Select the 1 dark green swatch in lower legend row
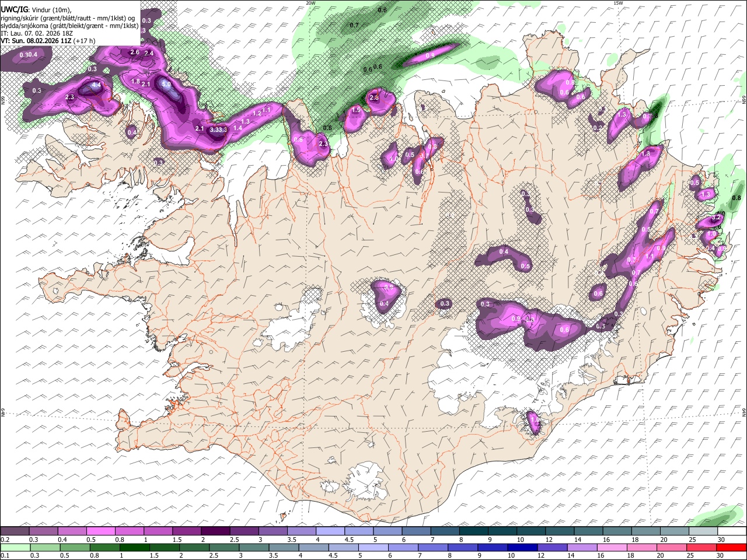The width and height of the screenshot is (747, 560). click(x=135, y=547)
